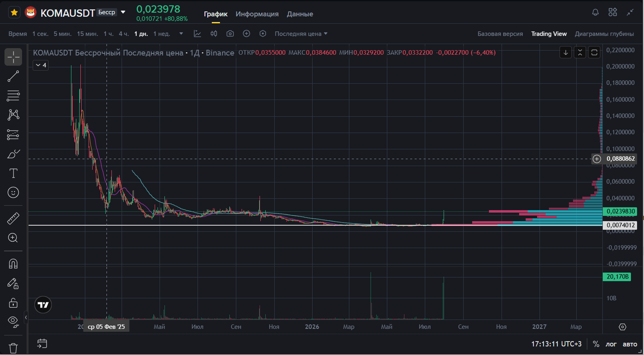Screen dimensions: 644x355
Task: Click the 0,0074012 horizontal line label
Action: click(620, 225)
